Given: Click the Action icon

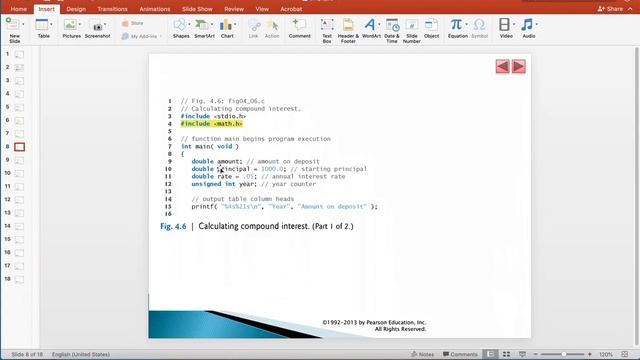Looking at the screenshot, I should [272, 26].
